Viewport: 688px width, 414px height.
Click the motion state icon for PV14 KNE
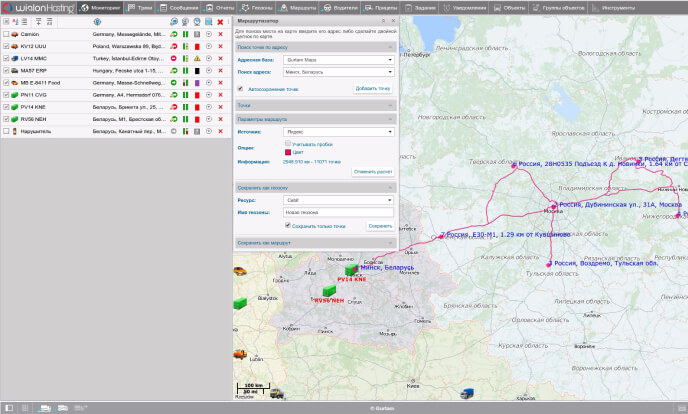tap(174, 107)
